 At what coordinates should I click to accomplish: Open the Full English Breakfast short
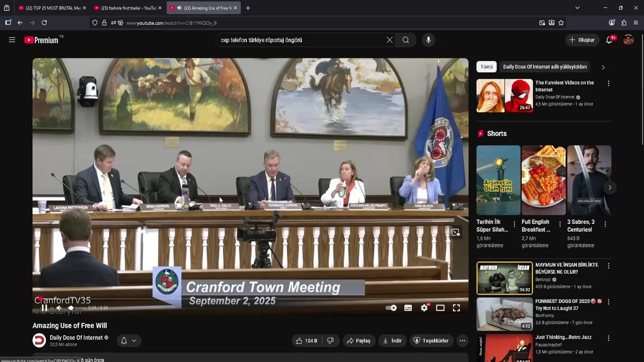click(543, 180)
